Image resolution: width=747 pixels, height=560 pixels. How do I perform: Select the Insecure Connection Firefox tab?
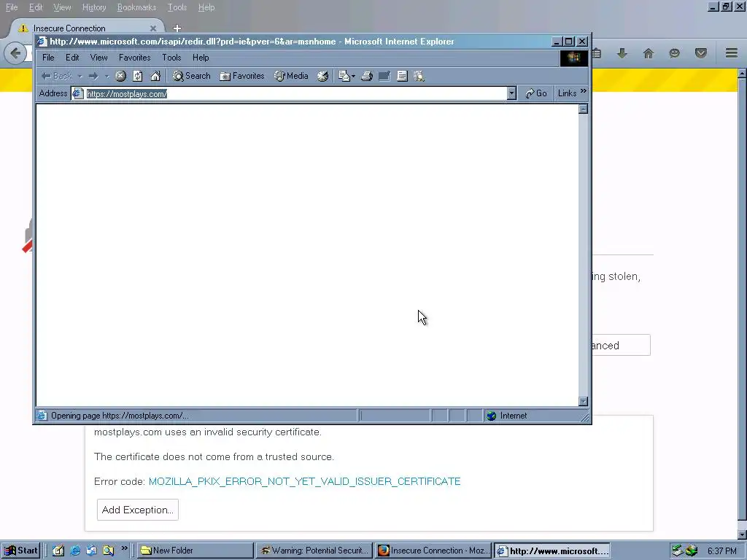tap(86, 28)
